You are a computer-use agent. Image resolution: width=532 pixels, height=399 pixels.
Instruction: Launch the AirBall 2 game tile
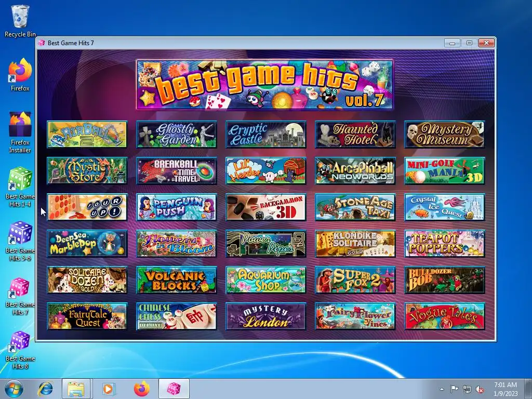click(87, 135)
